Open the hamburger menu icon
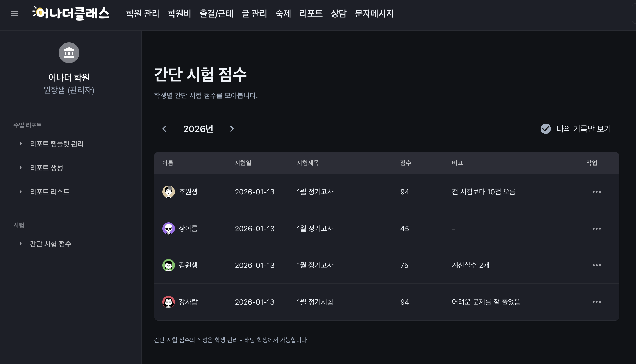Image resolution: width=636 pixels, height=364 pixels. (x=14, y=13)
